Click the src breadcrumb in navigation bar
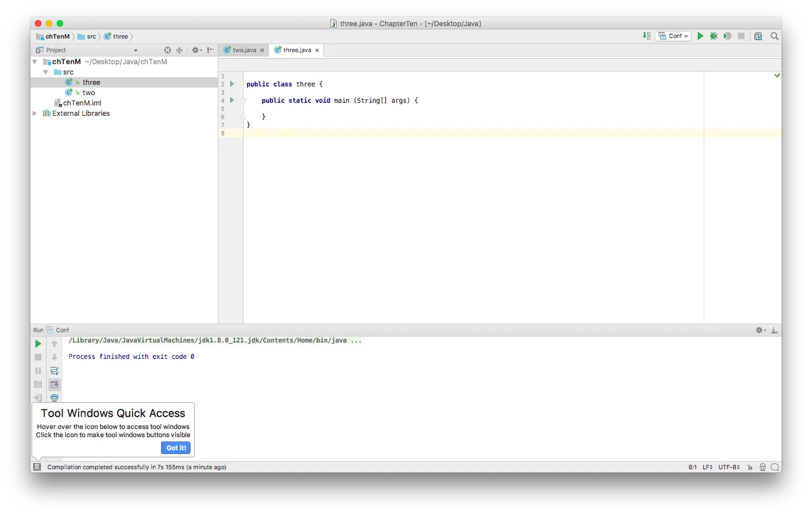The width and height of the screenshot is (812, 516). [87, 36]
